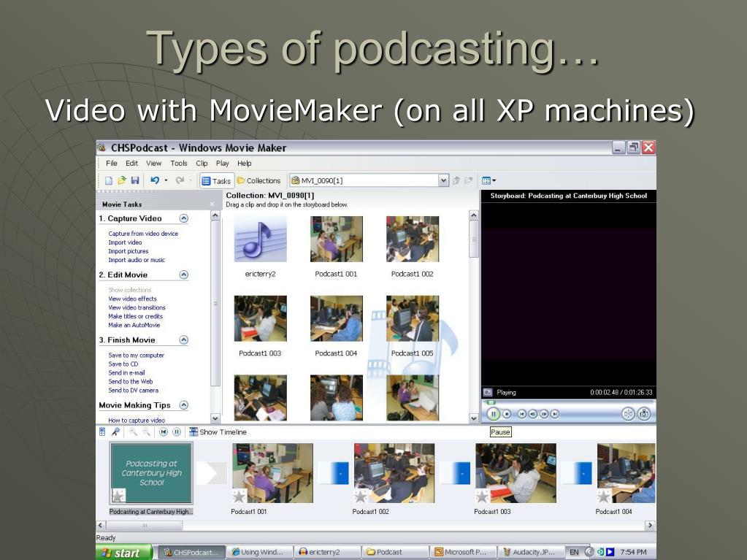This screenshot has width=747, height=560.
Task: Click the storyboard horizontal scrollbar right arrow
Action: point(650,525)
